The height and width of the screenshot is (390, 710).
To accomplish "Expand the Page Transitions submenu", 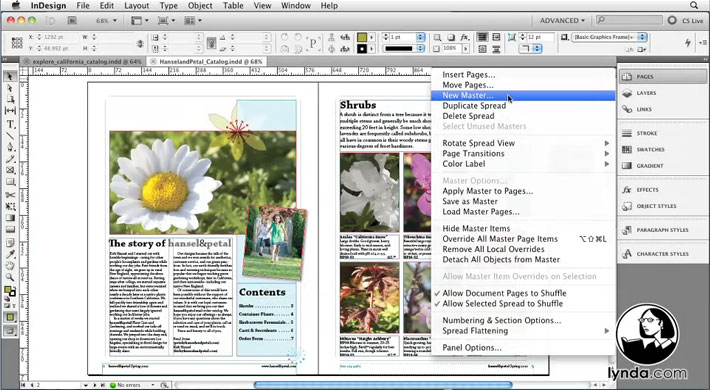I will tap(523, 154).
